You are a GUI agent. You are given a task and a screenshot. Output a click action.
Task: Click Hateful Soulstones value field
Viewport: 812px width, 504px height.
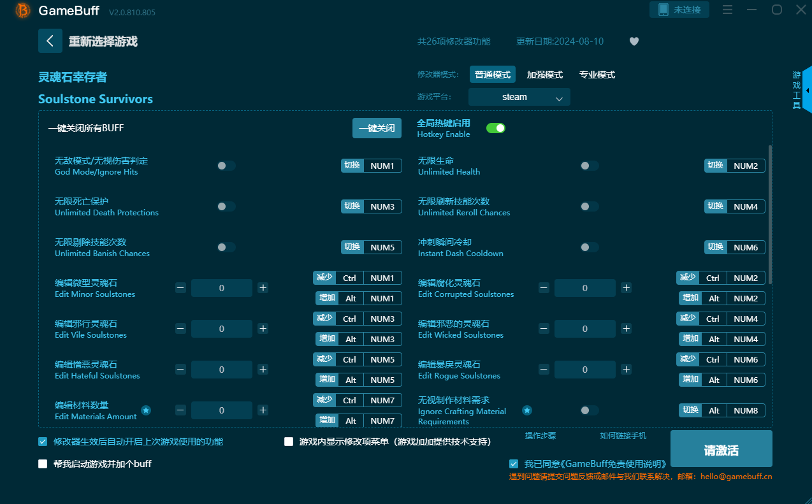click(222, 370)
